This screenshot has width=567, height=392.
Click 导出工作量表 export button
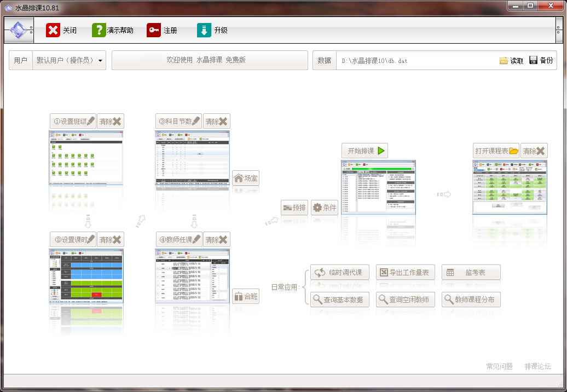click(x=405, y=272)
